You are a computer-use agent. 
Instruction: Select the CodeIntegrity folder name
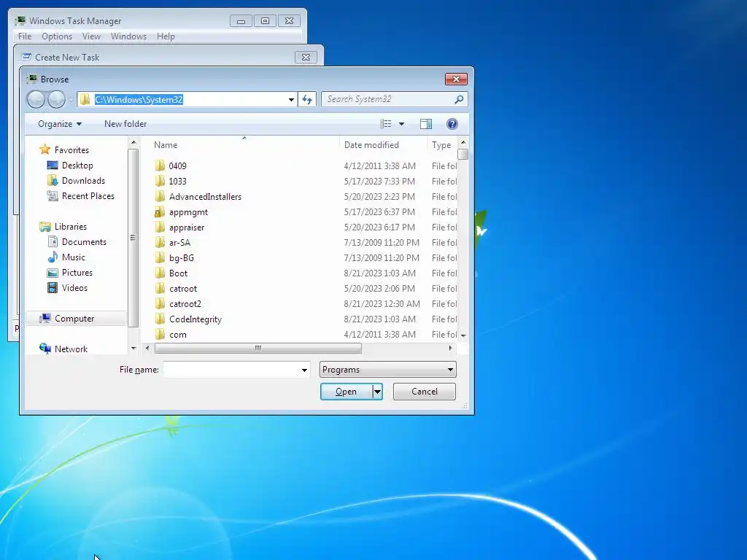point(196,319)
